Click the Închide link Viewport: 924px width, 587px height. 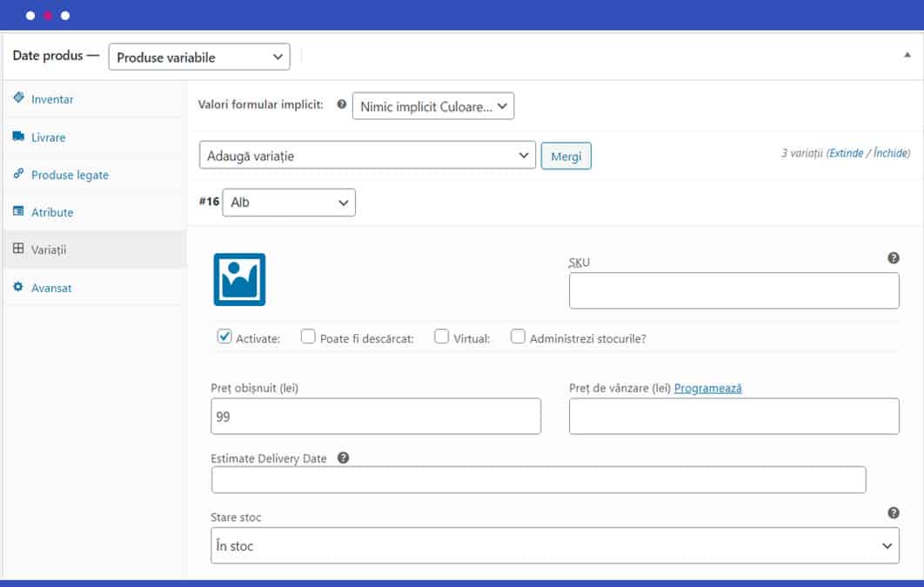[891, 153]
